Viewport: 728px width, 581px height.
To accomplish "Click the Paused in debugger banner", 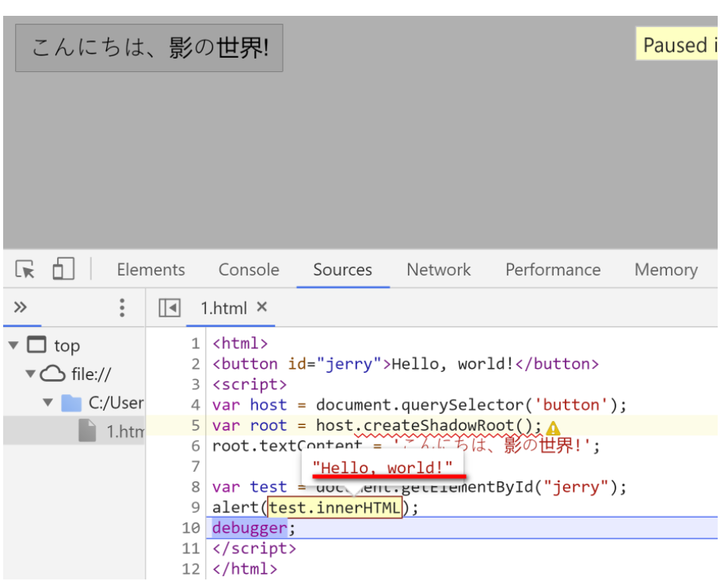I will pos(677,44).
